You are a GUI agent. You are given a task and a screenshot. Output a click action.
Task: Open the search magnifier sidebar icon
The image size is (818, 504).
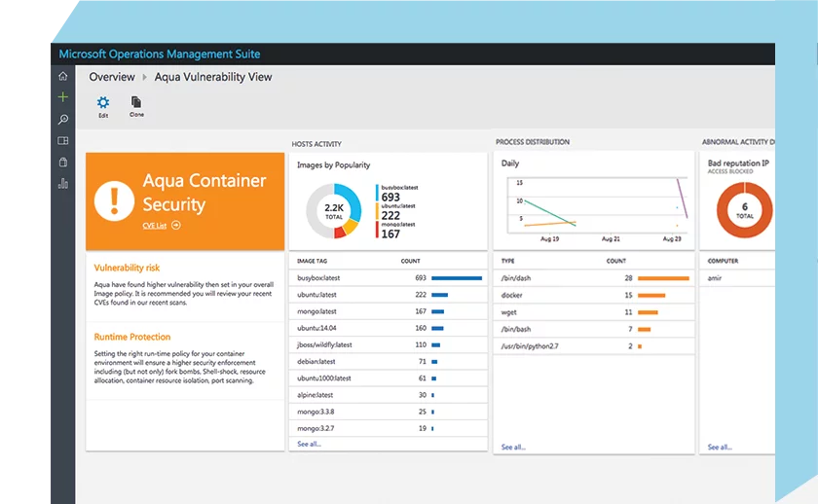[62, 120]
